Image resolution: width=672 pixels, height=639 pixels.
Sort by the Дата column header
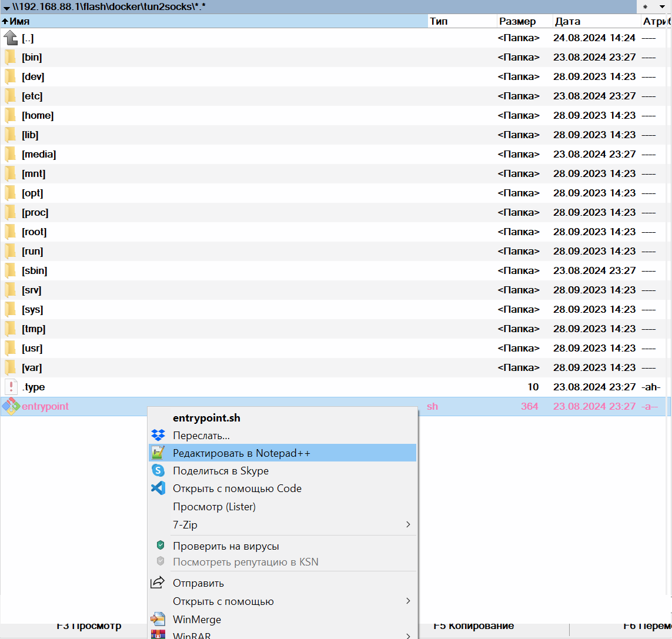(x=597, y=21)
